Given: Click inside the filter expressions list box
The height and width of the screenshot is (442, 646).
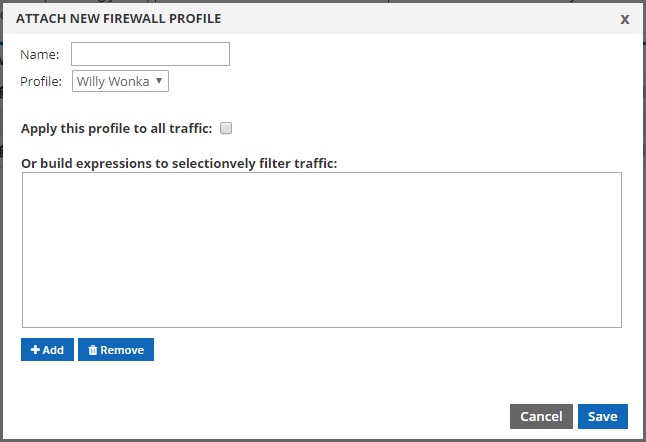Looking at the screenshot, I should tap(322, 250).
